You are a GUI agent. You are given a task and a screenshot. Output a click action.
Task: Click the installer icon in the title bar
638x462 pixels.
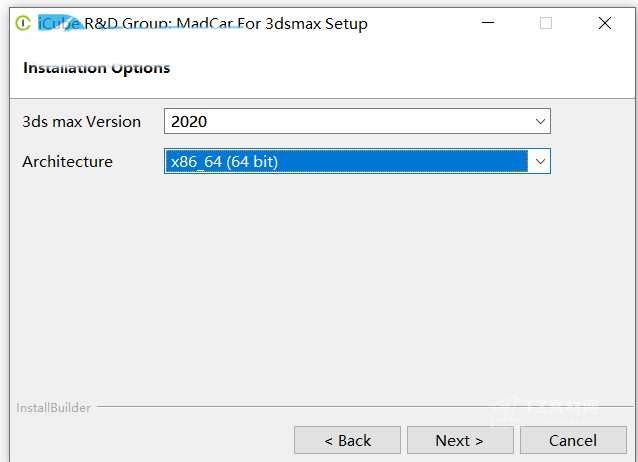23,23
